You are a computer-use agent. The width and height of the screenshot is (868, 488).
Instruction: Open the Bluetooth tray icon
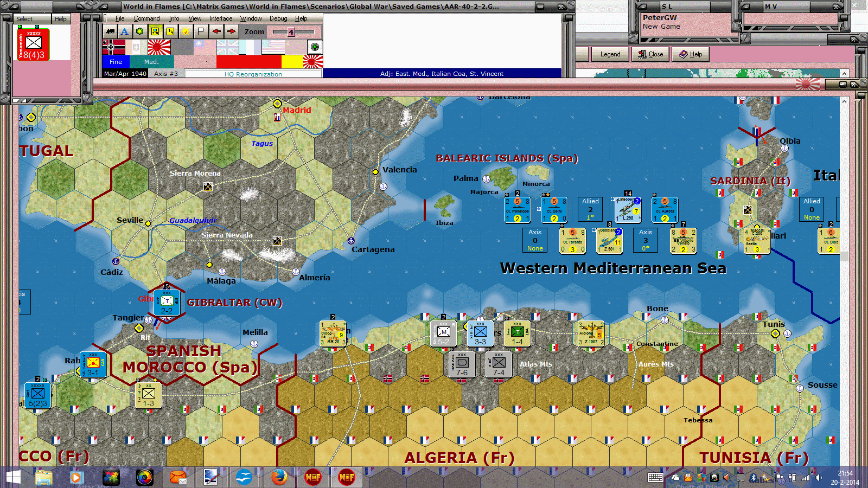pyautogui.click(x=752, y=478)
